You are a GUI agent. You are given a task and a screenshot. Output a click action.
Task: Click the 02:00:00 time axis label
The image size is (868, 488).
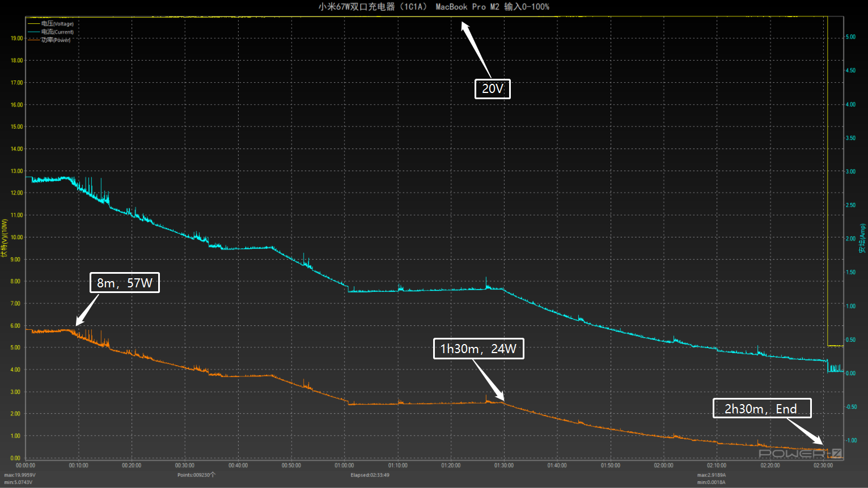click(x=663, y=465)
